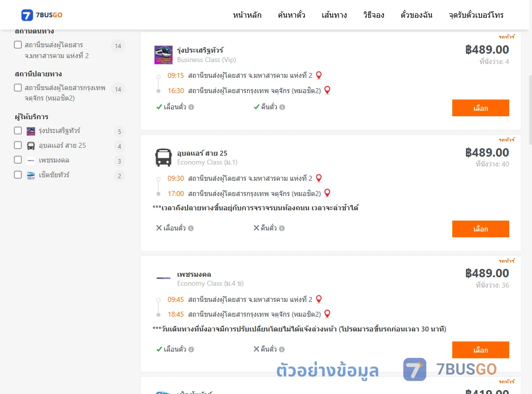Click the อุบลแอร์ สาย 25 bus icon in filters
Viewport: 532px width, 394px height.
(x=31, y=146)
